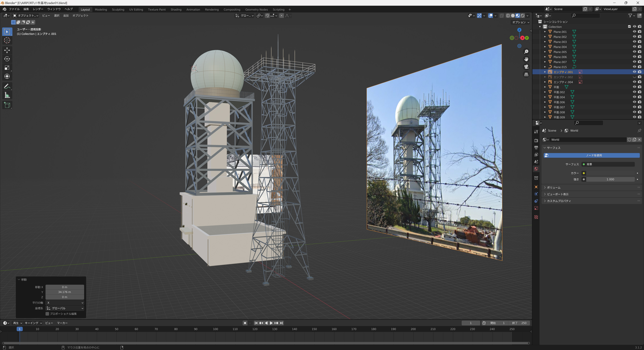Click the new World datablock button

point(634,140)
